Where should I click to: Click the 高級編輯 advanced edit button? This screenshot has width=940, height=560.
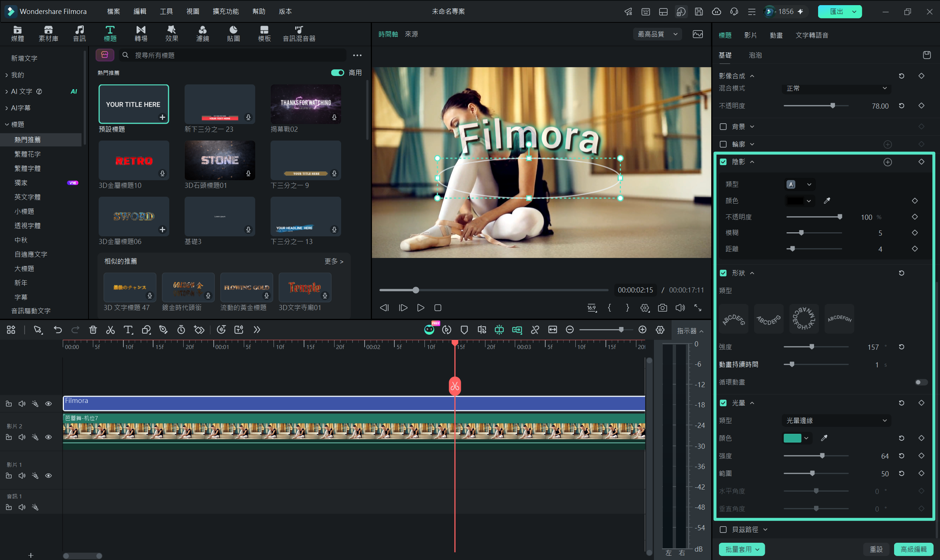click(914, 549)
